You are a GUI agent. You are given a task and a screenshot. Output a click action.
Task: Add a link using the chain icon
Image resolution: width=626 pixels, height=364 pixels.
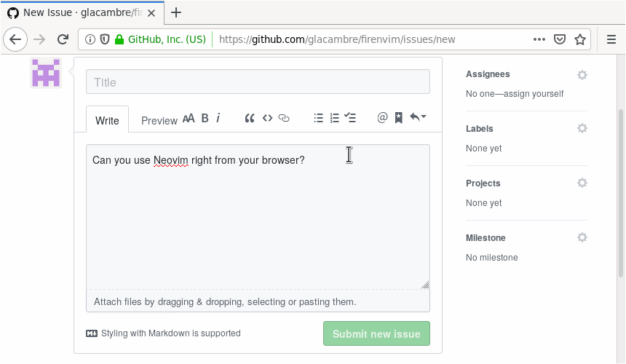pos(284,118)
